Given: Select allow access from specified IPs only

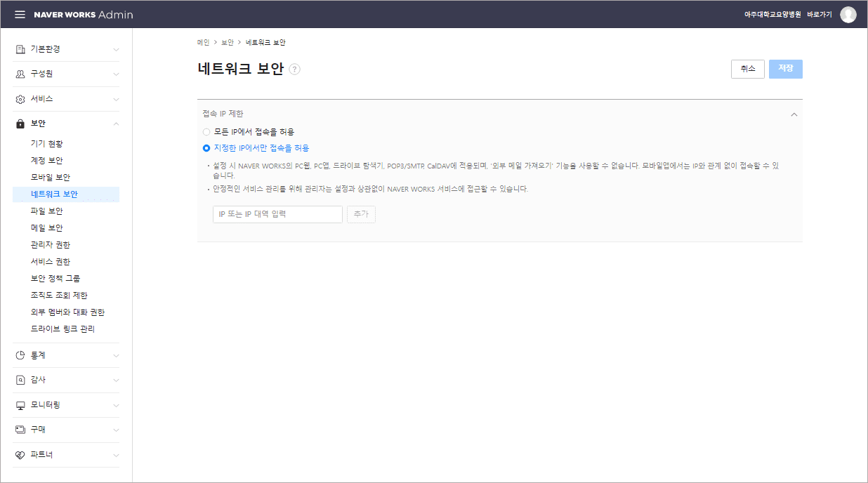Looking at the screenshot, I should pyautogui.click(x=206, y=147).
